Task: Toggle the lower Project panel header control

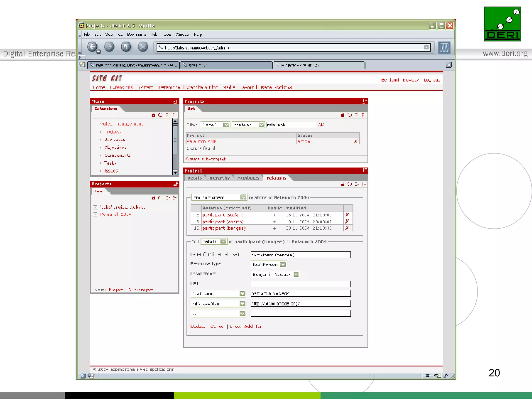Action: coord(365,170)
